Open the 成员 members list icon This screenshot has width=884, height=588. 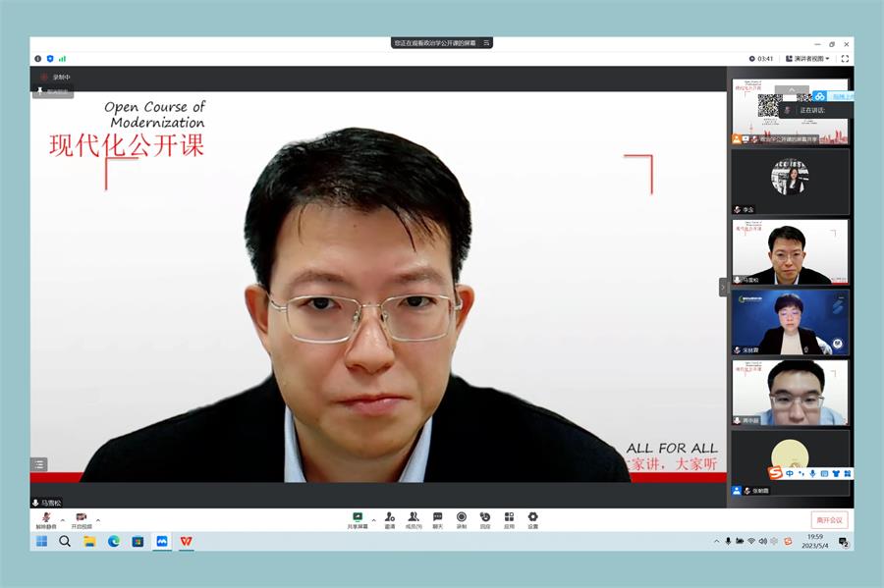(414, 517)
